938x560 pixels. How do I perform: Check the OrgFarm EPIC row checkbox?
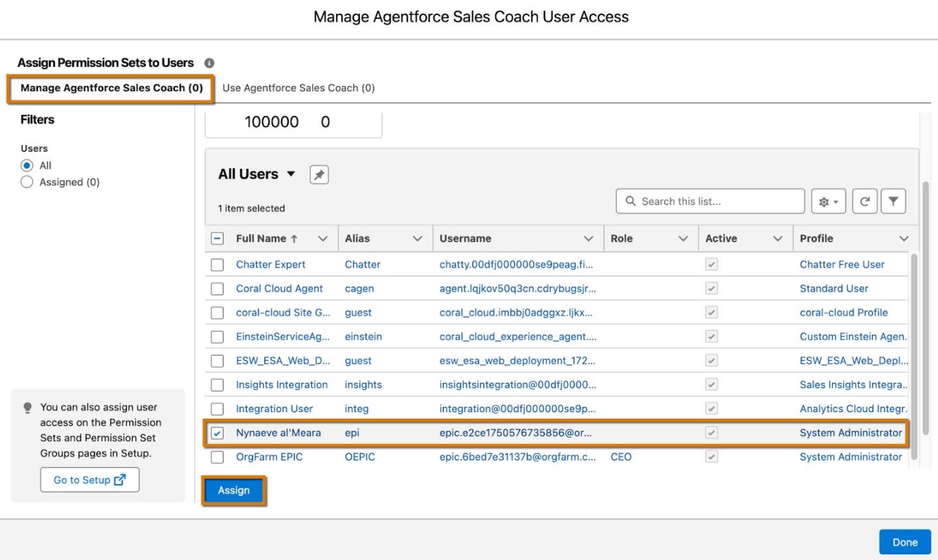coord(217,457)
